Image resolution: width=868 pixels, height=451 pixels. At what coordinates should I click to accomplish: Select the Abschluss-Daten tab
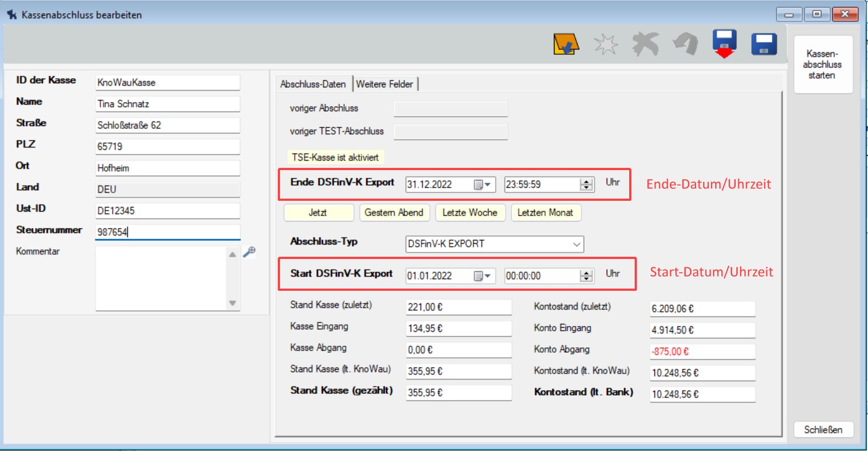click(313, 84)
